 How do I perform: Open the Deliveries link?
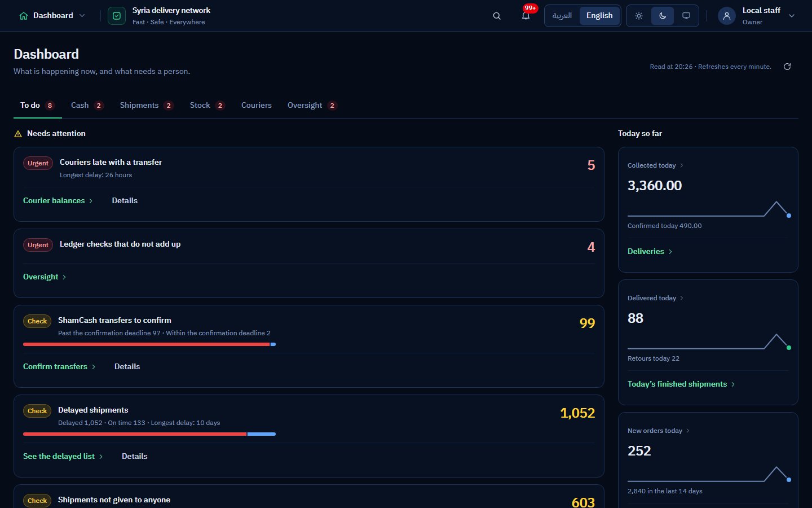point(650,252)
